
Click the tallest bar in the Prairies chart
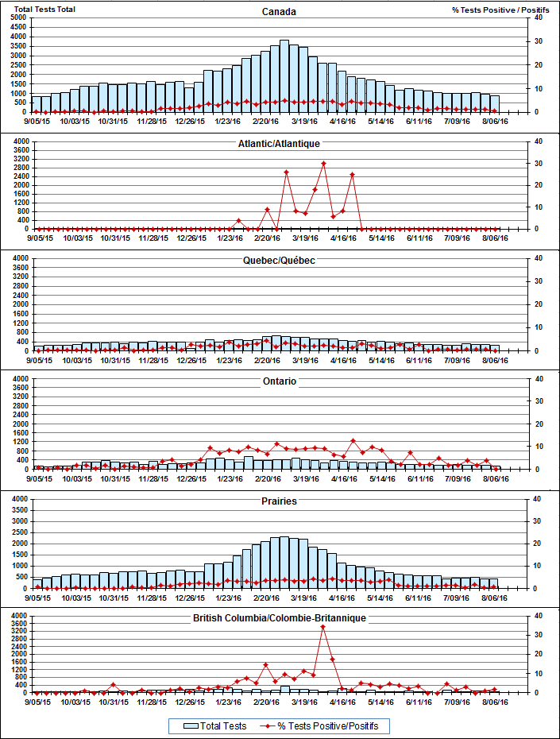coord(284,563)
